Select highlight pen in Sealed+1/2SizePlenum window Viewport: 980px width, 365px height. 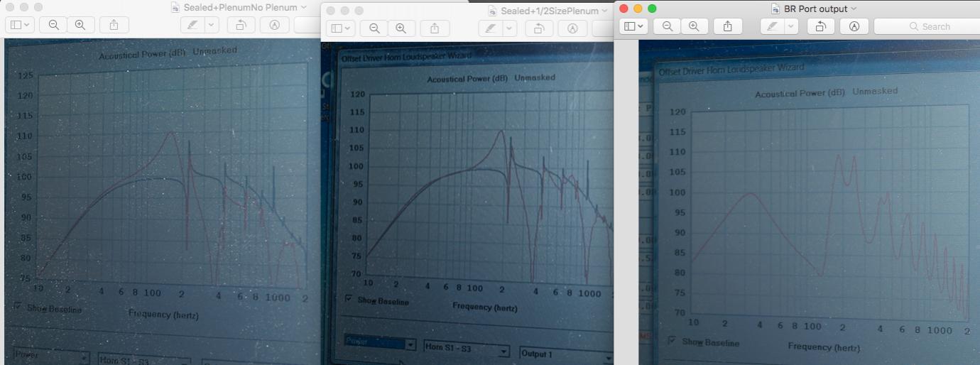point(490,28)
